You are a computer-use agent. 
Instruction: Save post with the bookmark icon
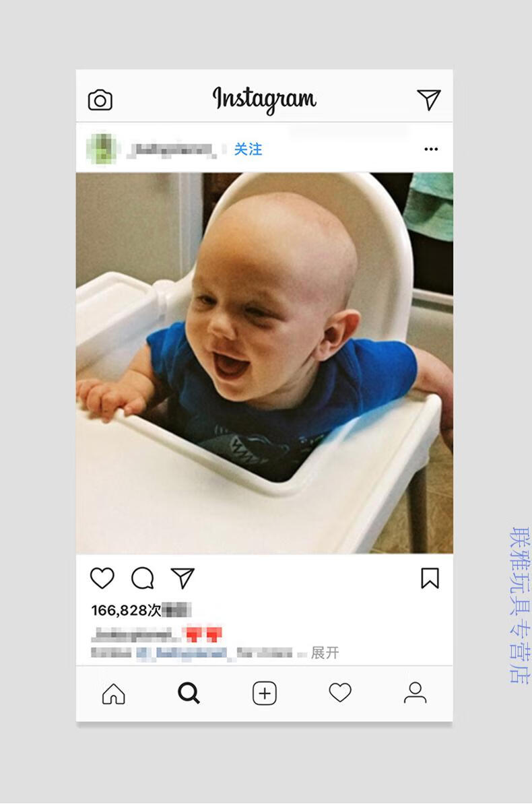[430, 578]
